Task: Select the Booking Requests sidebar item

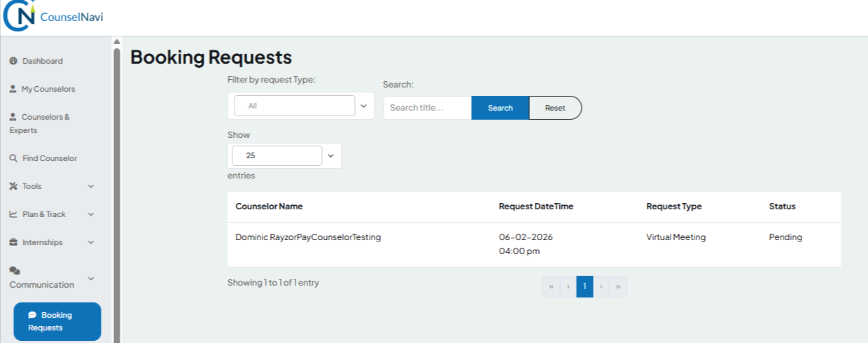Action: point(57,321)
